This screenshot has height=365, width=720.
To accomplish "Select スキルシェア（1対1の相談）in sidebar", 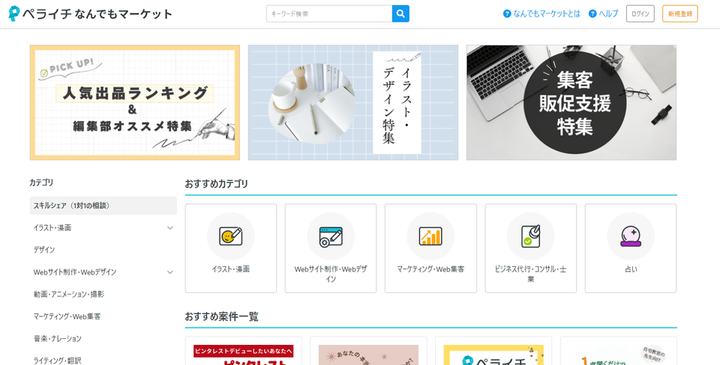I will pyautogui.click(x=103, y=206).
